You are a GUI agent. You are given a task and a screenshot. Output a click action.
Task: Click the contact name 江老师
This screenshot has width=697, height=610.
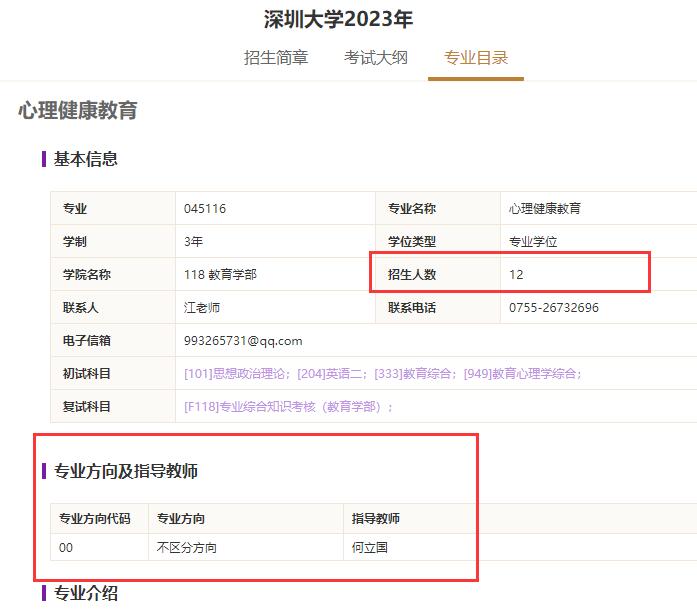click(x=202, y=308)
